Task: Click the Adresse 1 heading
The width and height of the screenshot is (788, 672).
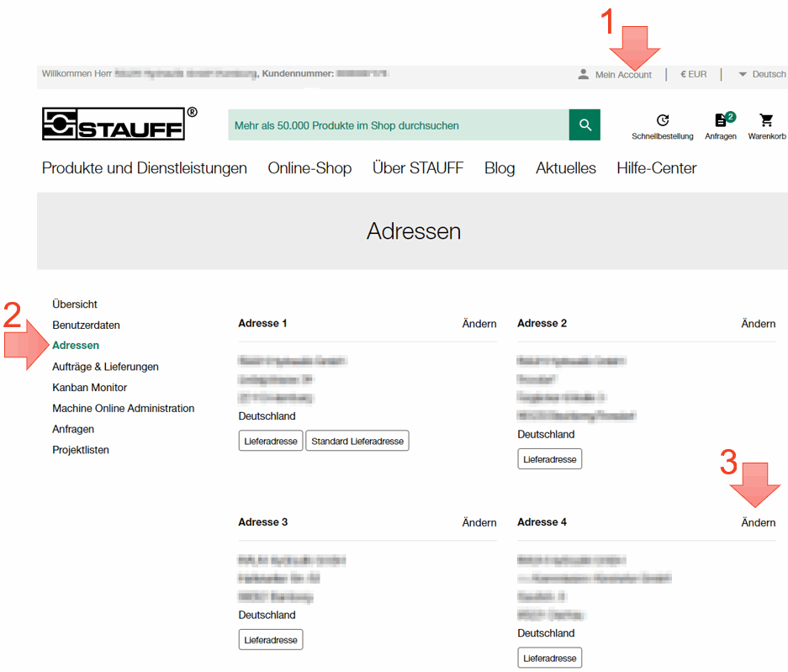Action: 262,323
